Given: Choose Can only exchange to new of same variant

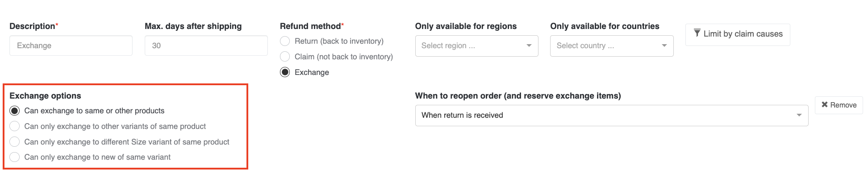Looking at the screenshot, I should coord(15,157).
